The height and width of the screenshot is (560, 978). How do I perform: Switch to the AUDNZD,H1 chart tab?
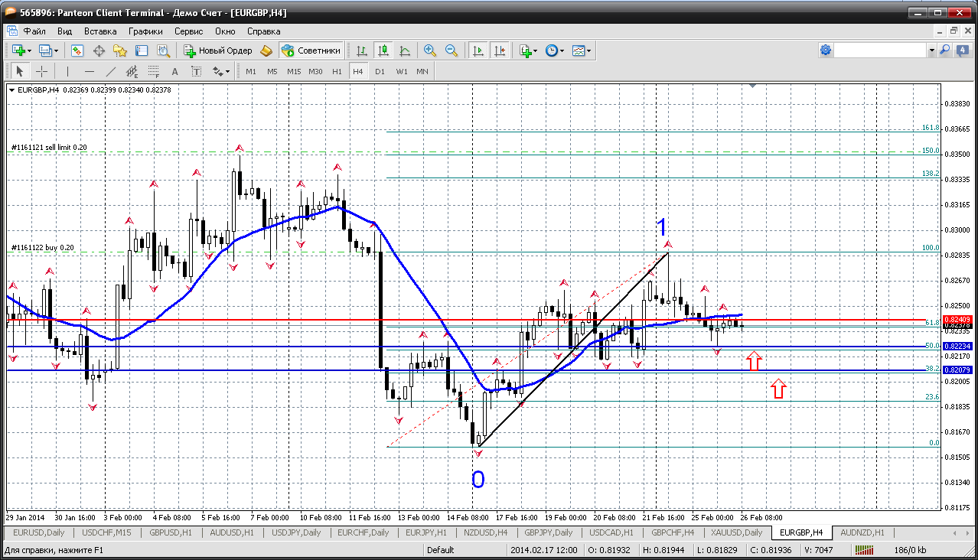click(862, 532)
